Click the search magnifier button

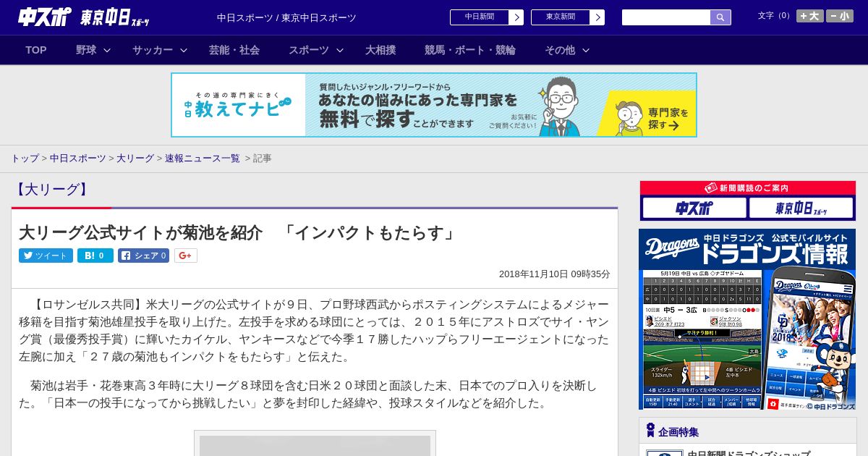click(720, 17)
